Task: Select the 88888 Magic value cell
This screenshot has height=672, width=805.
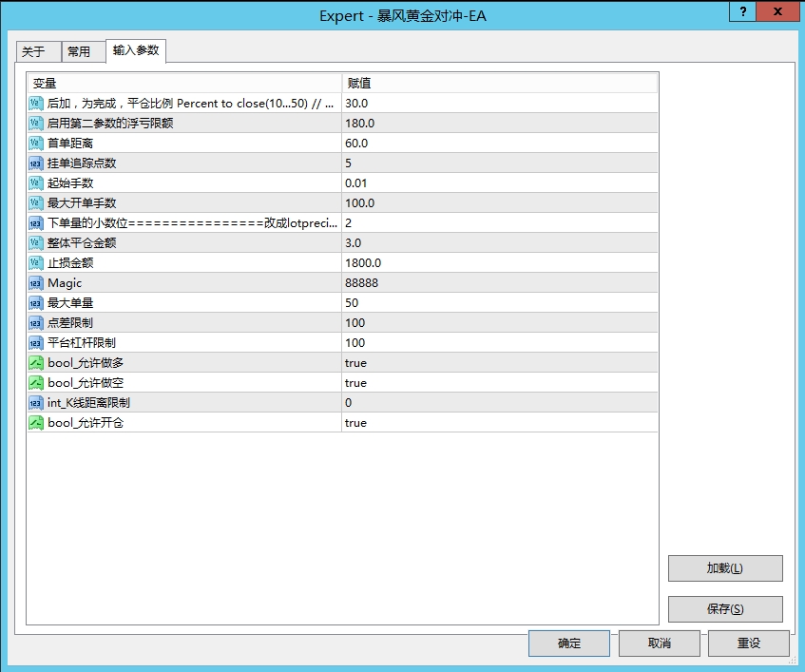Action: tap(498, 283)
